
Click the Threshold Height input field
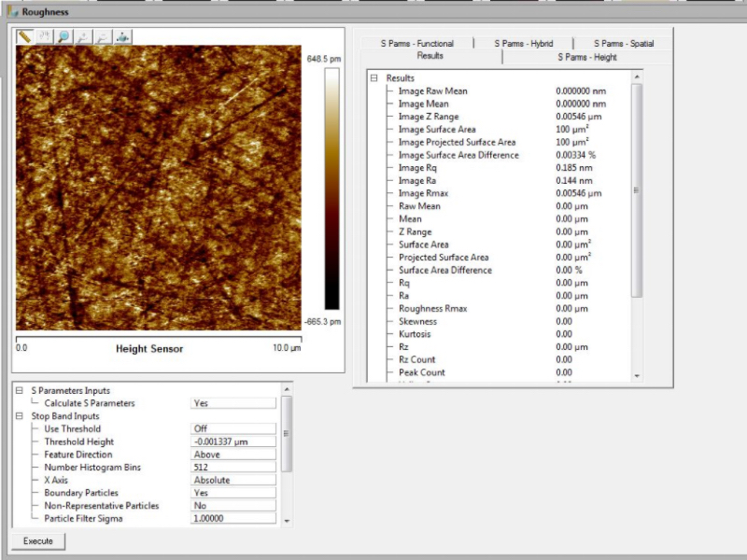(x=233, y=441)
